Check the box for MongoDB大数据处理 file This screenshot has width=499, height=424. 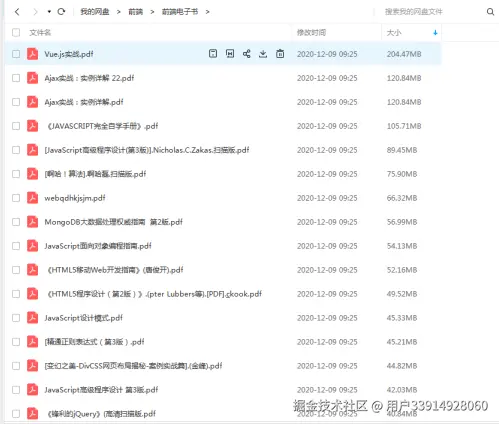click(16, 222)
